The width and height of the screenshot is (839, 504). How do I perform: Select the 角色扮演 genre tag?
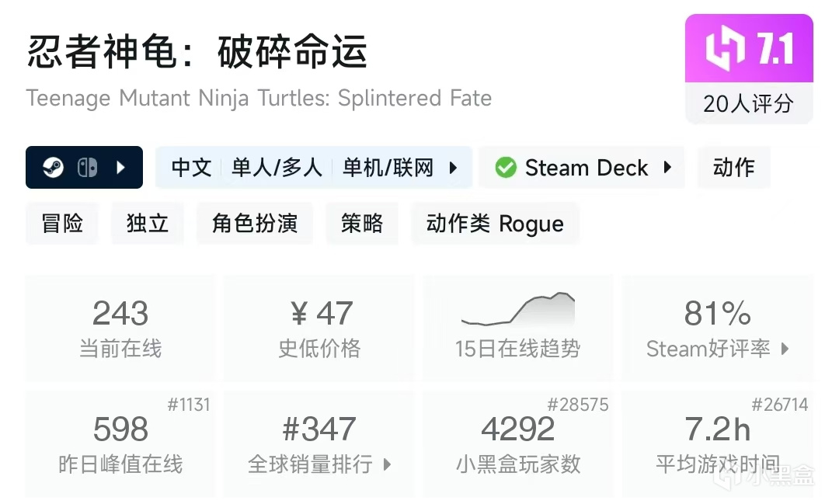(x=255, y=224)
